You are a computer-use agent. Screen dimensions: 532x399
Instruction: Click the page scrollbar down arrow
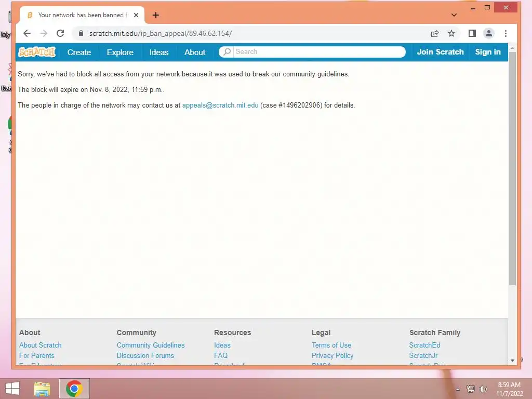pos(512,361)
